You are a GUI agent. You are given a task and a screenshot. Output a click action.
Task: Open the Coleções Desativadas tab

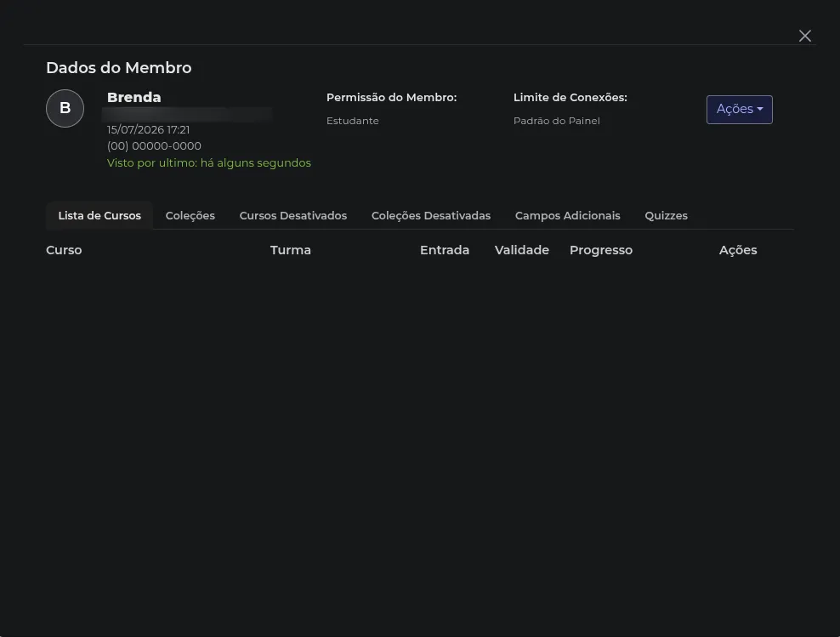pos(431,215)
